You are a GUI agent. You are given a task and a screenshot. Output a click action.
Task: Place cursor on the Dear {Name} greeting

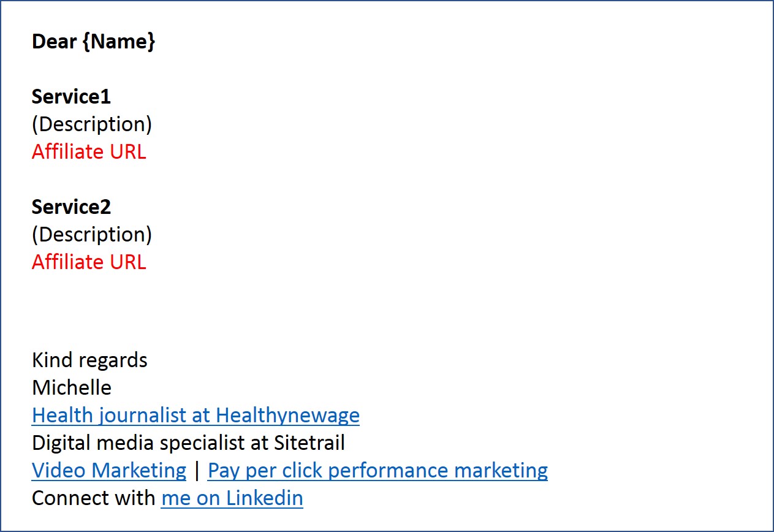click(93, 42)
